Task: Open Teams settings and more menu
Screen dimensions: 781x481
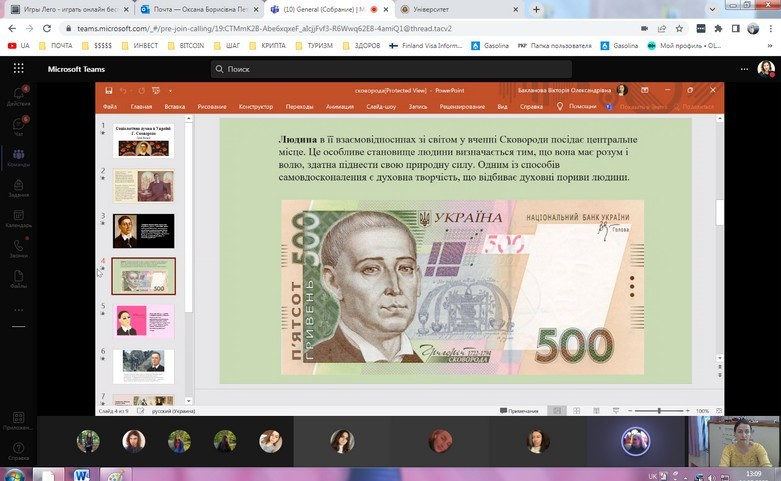Action: [744, 69]
